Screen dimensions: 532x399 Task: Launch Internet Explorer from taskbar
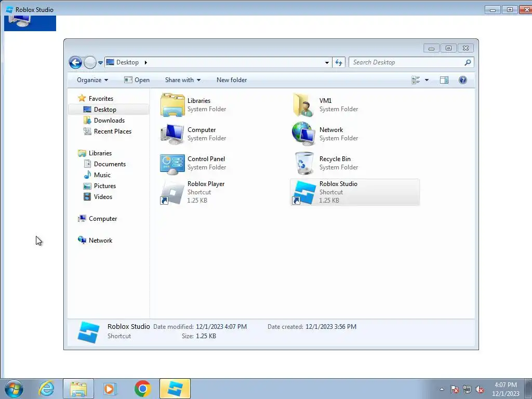pos(46,389)
